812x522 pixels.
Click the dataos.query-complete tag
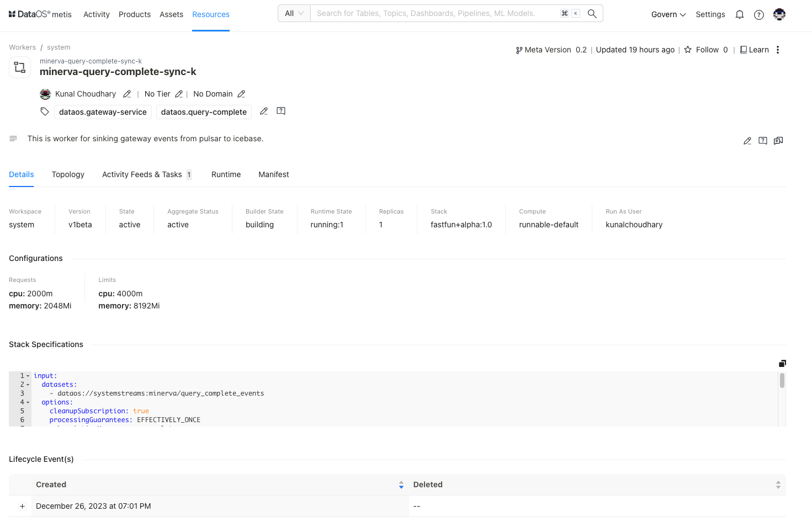(x=204, y=112)
